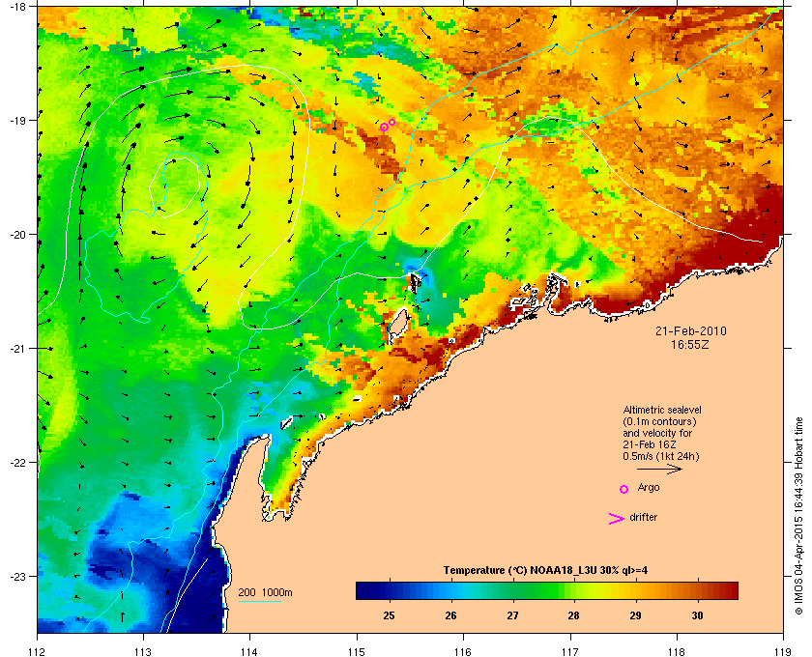The width and height of the screenshot is (812, 657).
Task: Click the latitude axis label -18
Action: (17, 6)
